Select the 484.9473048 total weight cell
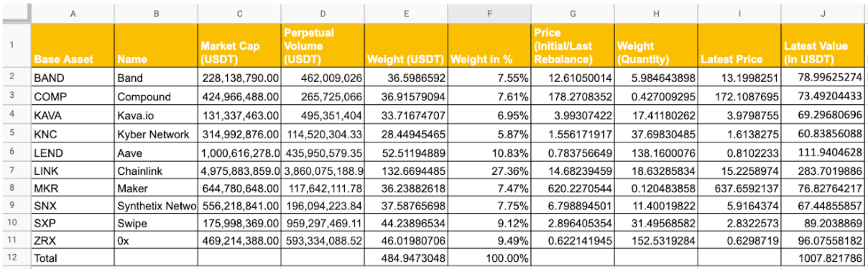The image size is (868, 269). 406,257
